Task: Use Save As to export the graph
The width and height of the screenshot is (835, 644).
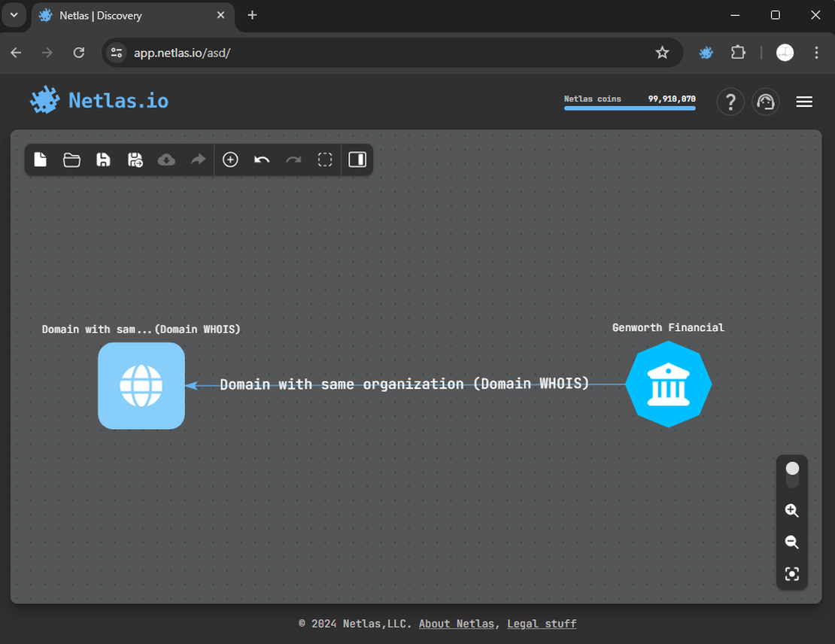Action: pos(135,159)
